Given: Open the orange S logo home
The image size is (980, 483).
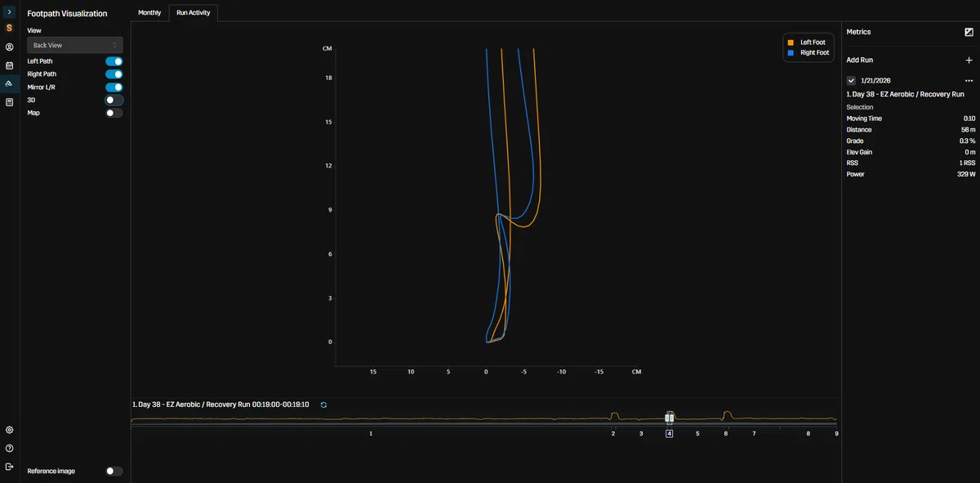Looking at the screenshot, I should [10, 28].
